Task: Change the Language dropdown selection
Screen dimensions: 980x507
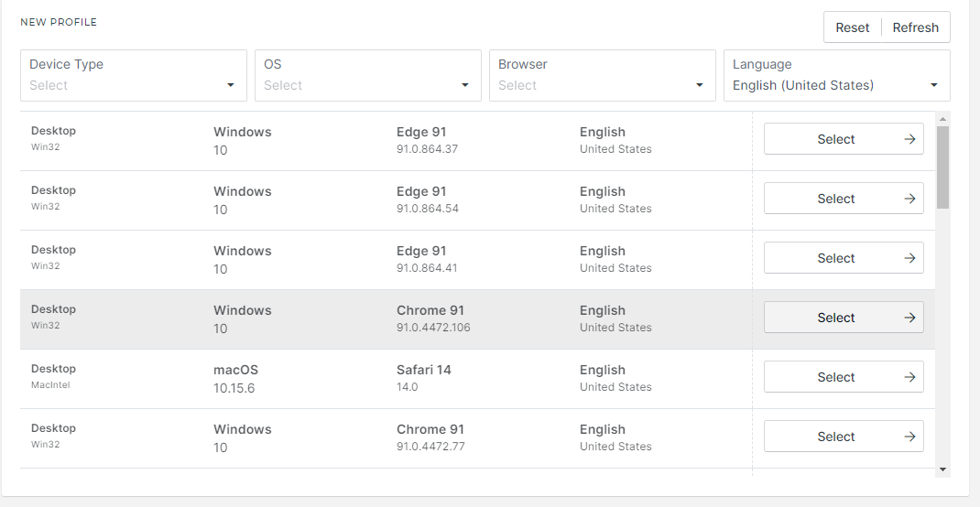Action: 837,76
